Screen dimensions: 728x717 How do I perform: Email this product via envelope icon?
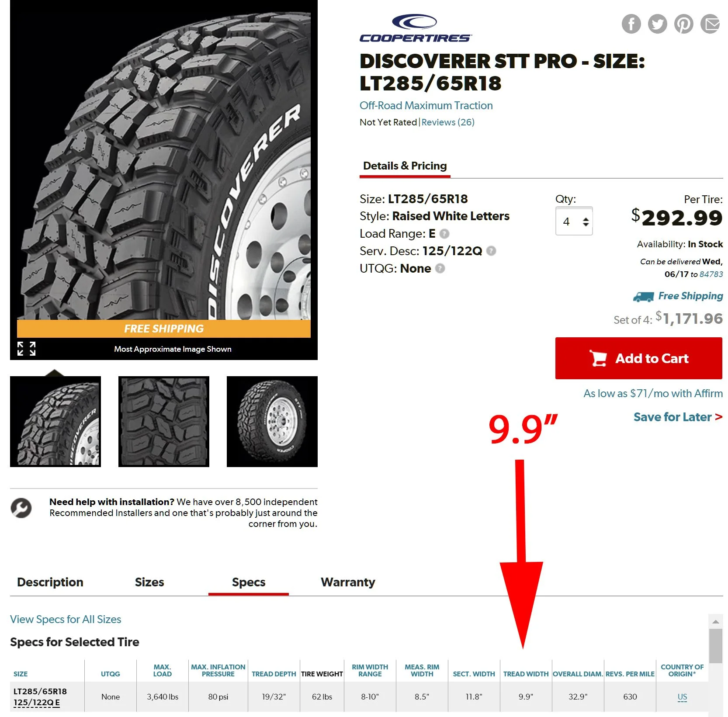coord(710,24)
